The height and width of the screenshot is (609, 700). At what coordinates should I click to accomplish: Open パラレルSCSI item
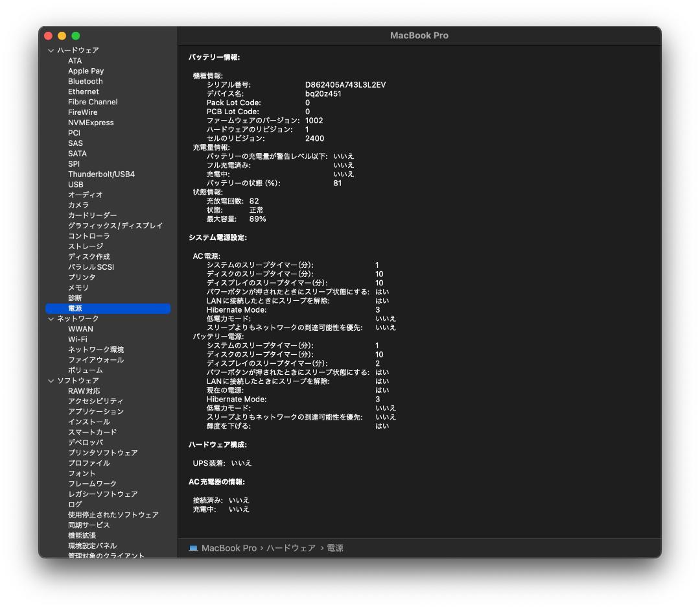point(91,267)
